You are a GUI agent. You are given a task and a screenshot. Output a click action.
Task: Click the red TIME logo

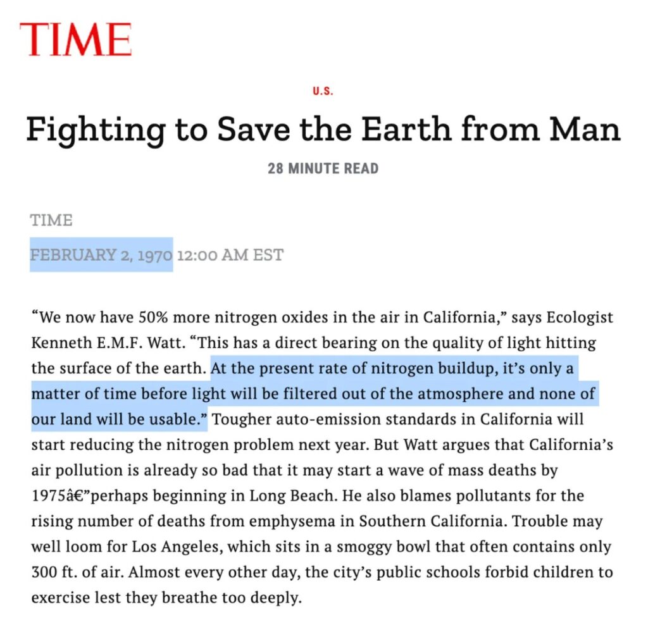tap(75, 39)
